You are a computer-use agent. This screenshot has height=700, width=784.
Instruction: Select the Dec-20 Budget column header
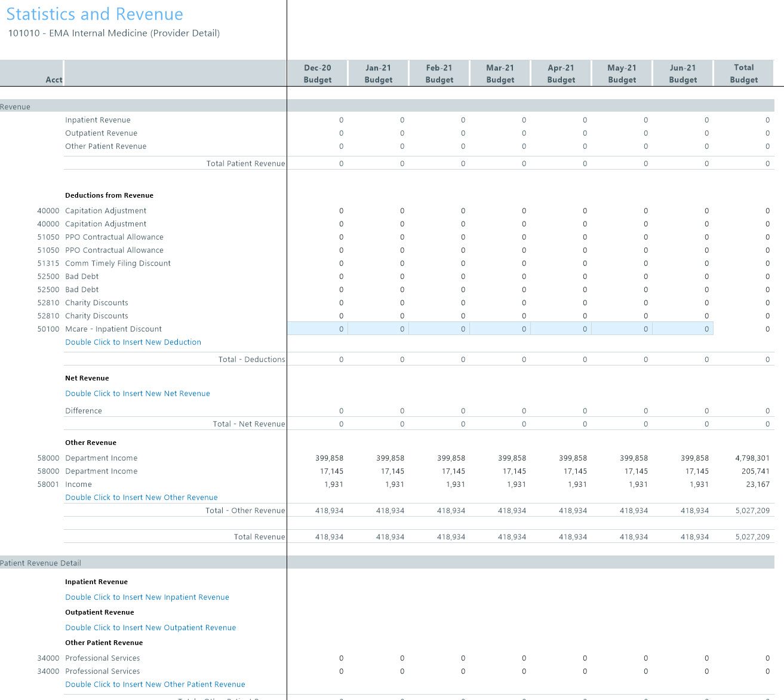pos(317,73)
